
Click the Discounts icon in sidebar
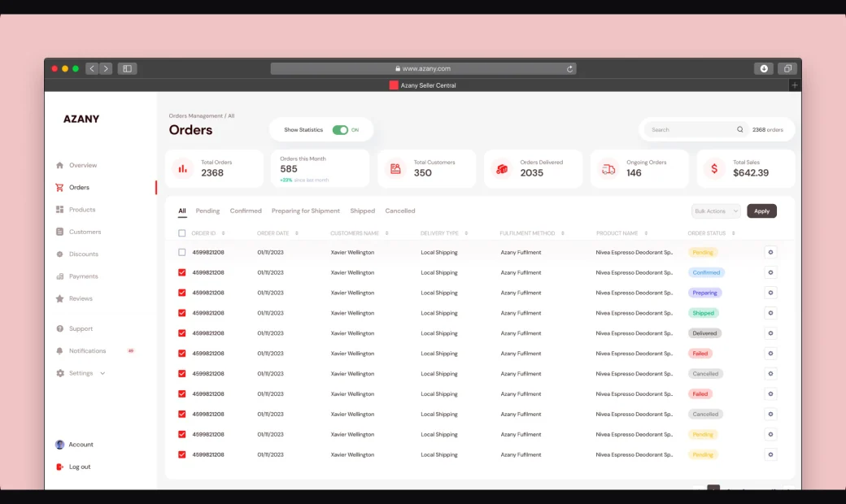pyautogui.click(x=60, y=254)
